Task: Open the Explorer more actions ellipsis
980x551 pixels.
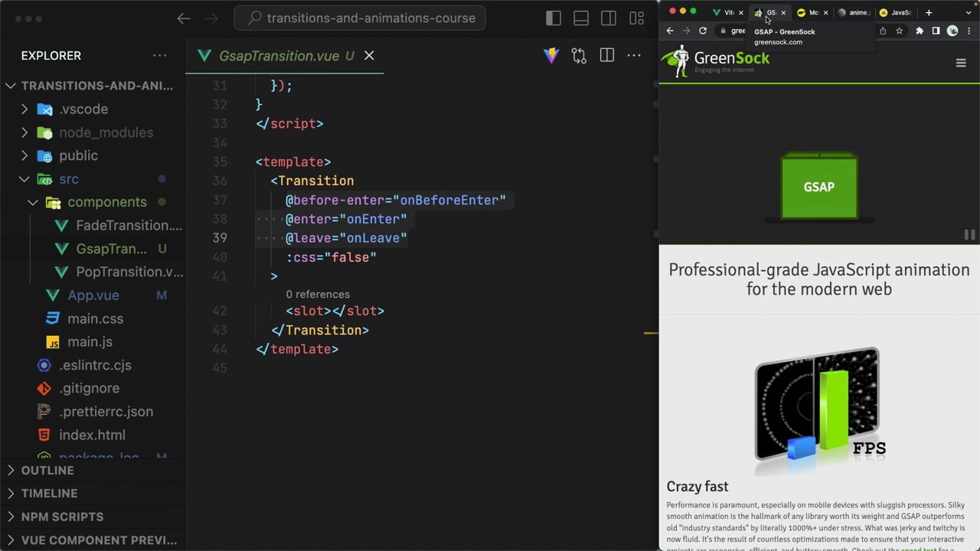Action: coord(159,56)
